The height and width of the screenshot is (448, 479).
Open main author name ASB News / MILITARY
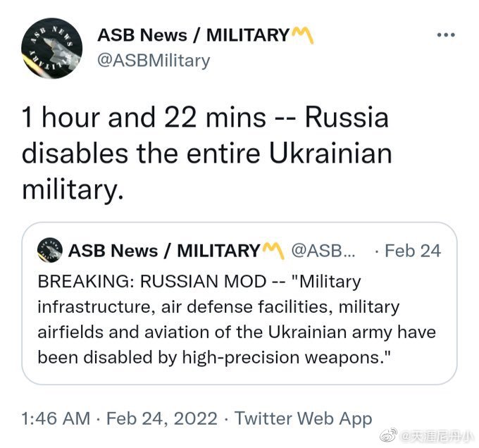(193, 35)
